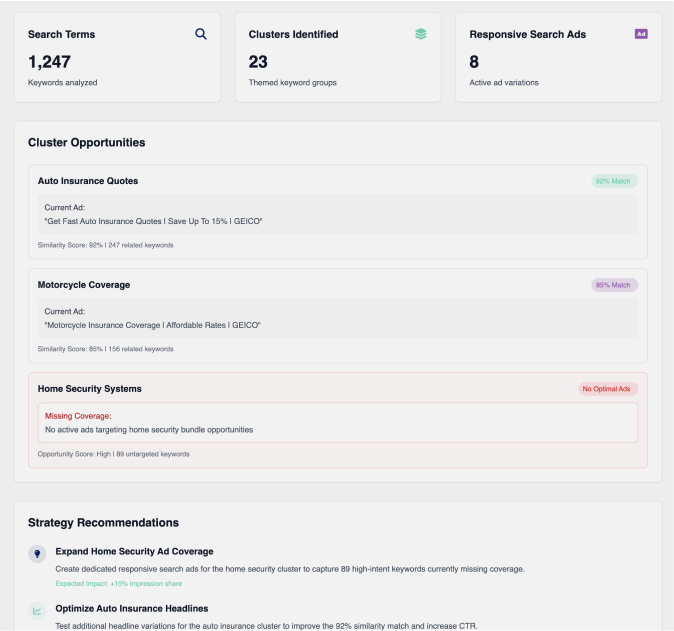The width and height of the screenshot is (674, 631).
Task: Click the 1,247 keywords analyzed figure
Action: (50, 62)
